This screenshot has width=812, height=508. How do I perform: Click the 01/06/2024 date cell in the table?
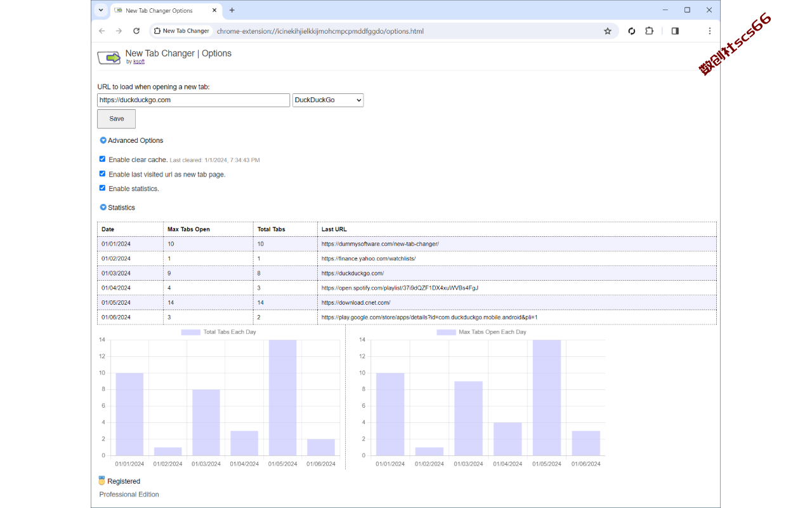[130, 317]
